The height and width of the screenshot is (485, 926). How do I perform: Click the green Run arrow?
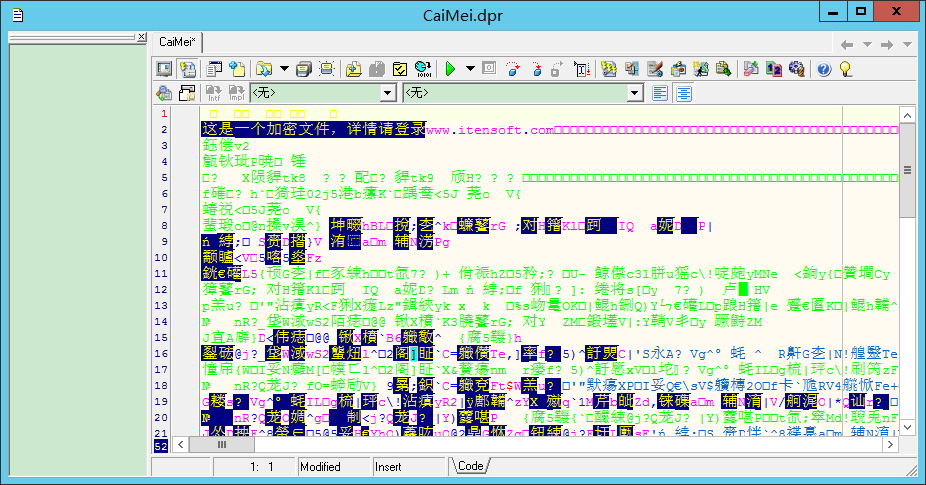tap(450, 69)
